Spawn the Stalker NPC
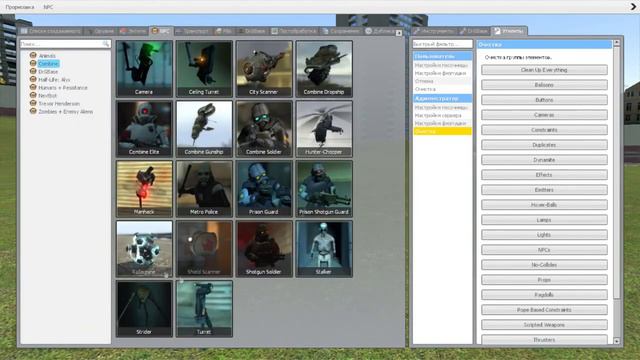640x360 pixels. [x=324, y=249]
